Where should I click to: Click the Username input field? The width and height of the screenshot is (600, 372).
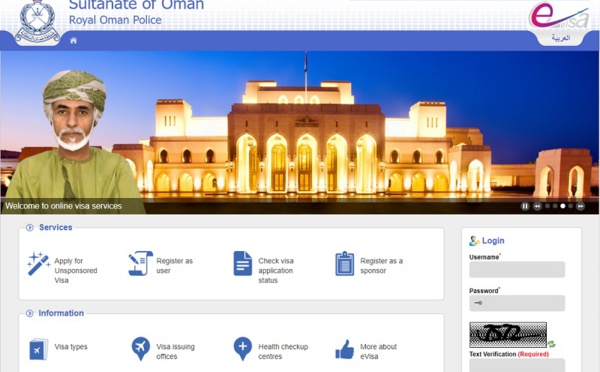coord(517,269)
